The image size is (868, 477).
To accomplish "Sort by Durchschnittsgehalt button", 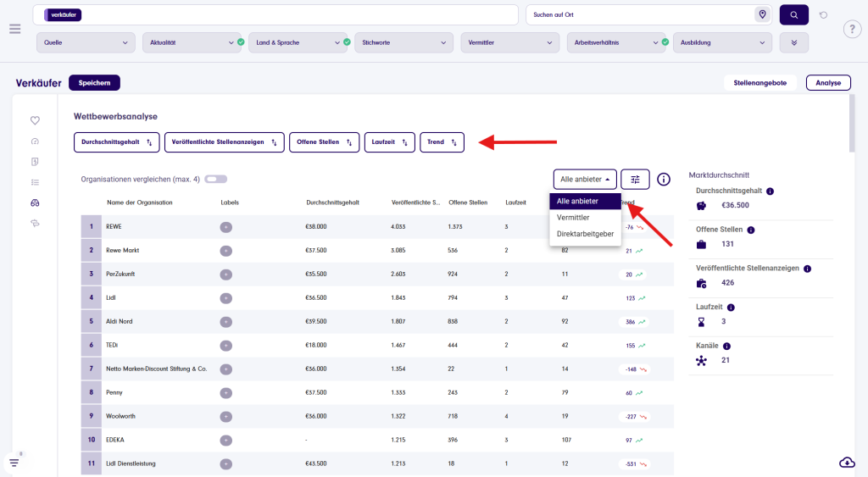I will coord(116,142).
